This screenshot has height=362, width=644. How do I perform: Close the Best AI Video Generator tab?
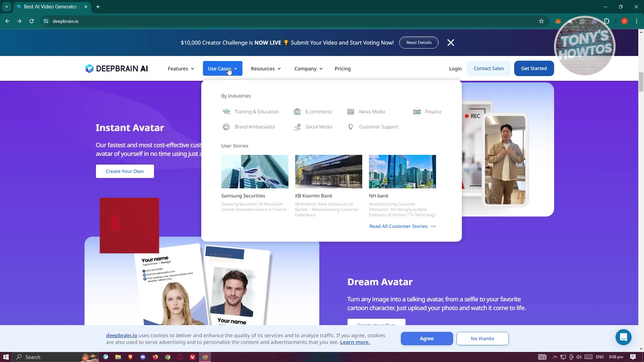click(86, 7)
